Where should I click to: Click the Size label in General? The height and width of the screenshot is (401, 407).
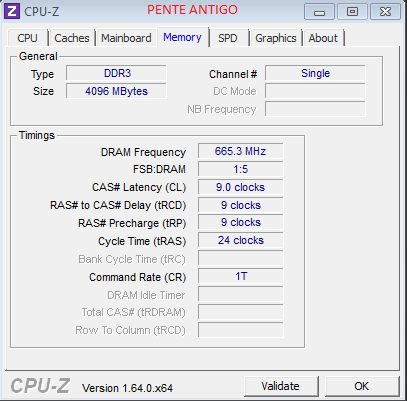[43, 91]
